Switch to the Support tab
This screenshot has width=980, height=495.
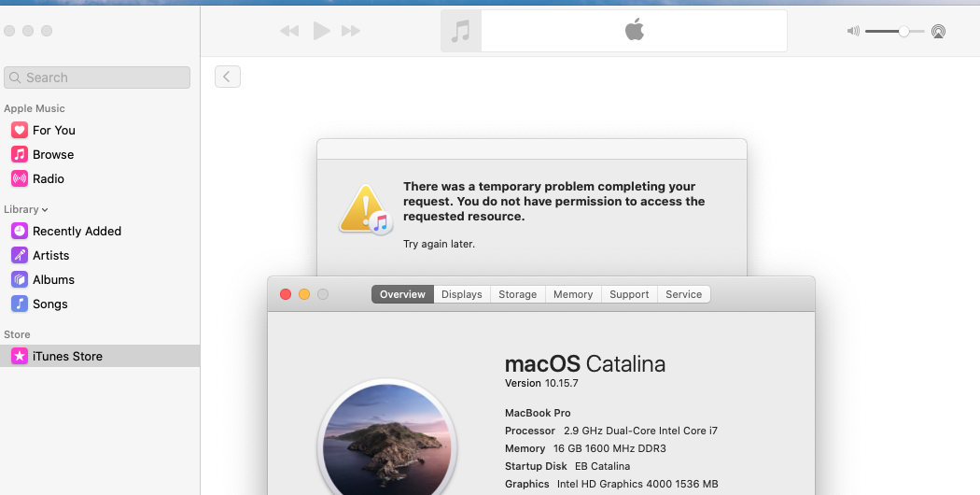coord(629,294)
